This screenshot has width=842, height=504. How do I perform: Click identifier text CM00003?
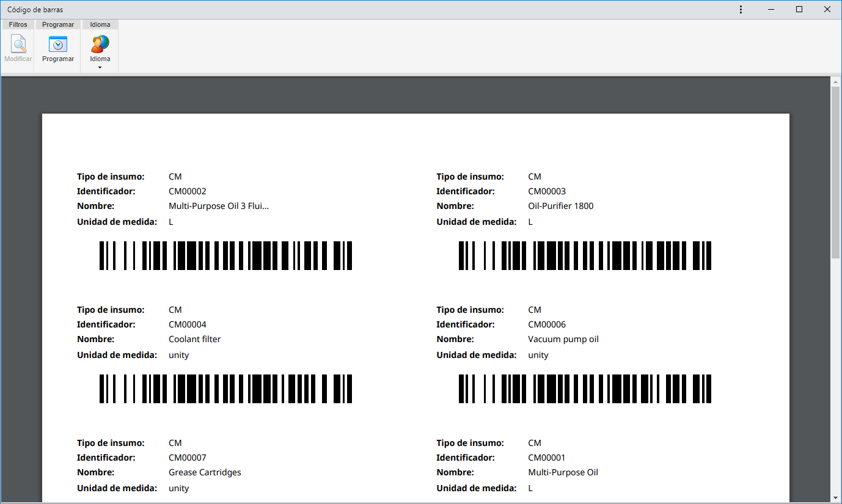pos(547,191)
